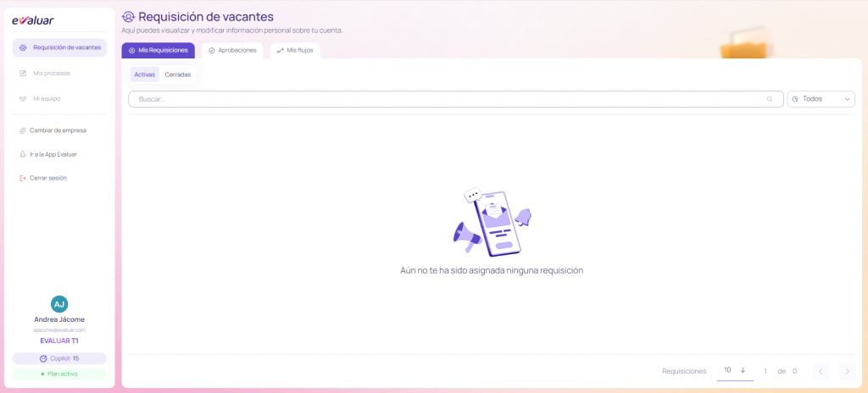Open the Todos filter dropdown
868x393 pixels.
821,99
